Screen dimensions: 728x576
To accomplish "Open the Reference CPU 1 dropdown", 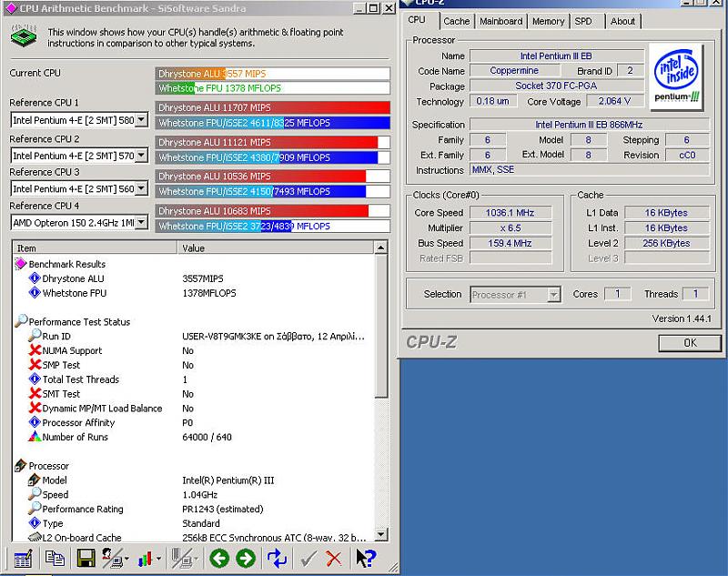I will click(142, 120).
